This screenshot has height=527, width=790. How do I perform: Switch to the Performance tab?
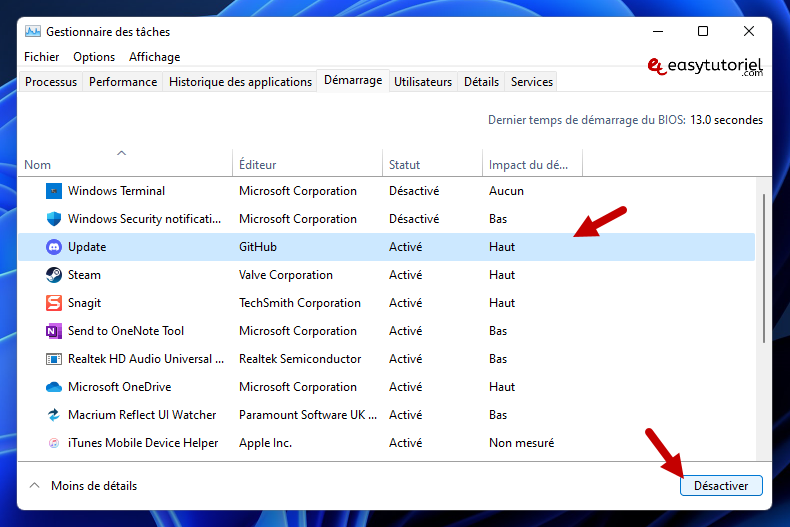[x=123, y=82]
